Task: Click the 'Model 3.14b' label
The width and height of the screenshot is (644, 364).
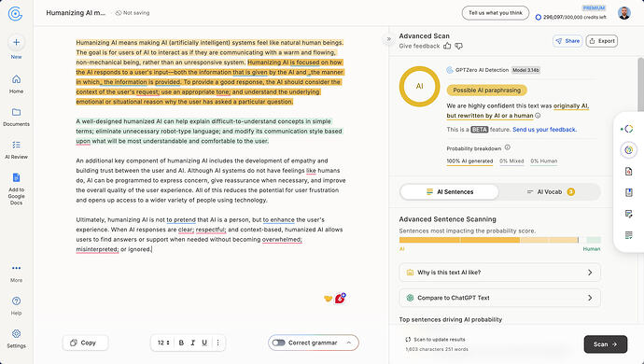Action: pyautogui.click(x=525, y=70)
